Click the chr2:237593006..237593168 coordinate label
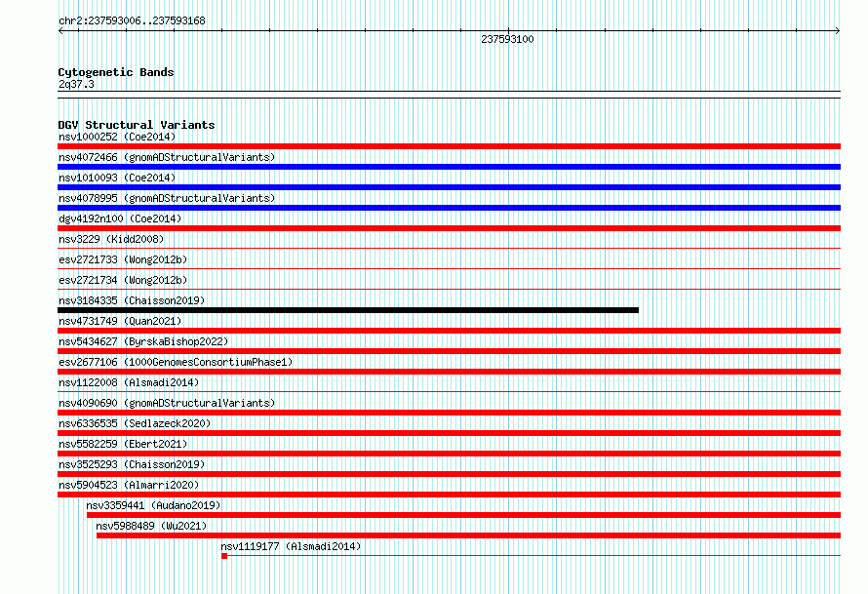Screen dimensions: 868x594 click(132, 20)
